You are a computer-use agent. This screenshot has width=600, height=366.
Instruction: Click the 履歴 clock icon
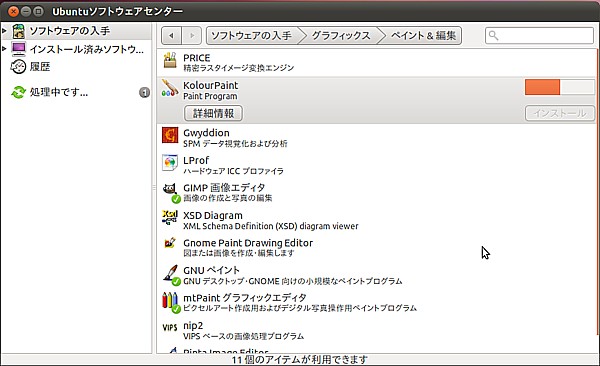tap(18, 67)
